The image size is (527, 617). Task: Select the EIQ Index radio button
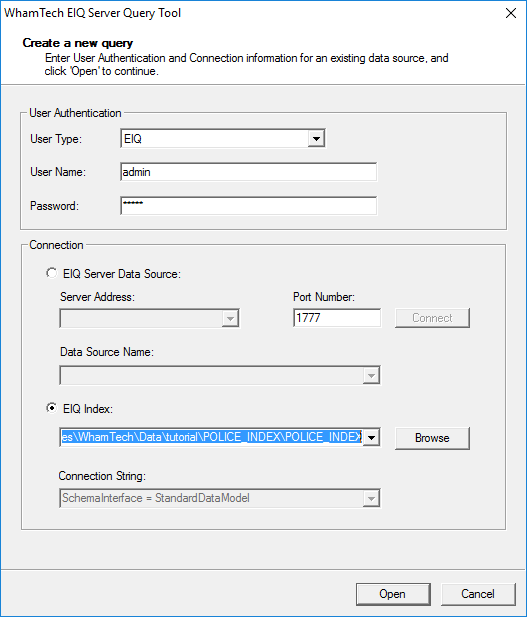[51, 408]
